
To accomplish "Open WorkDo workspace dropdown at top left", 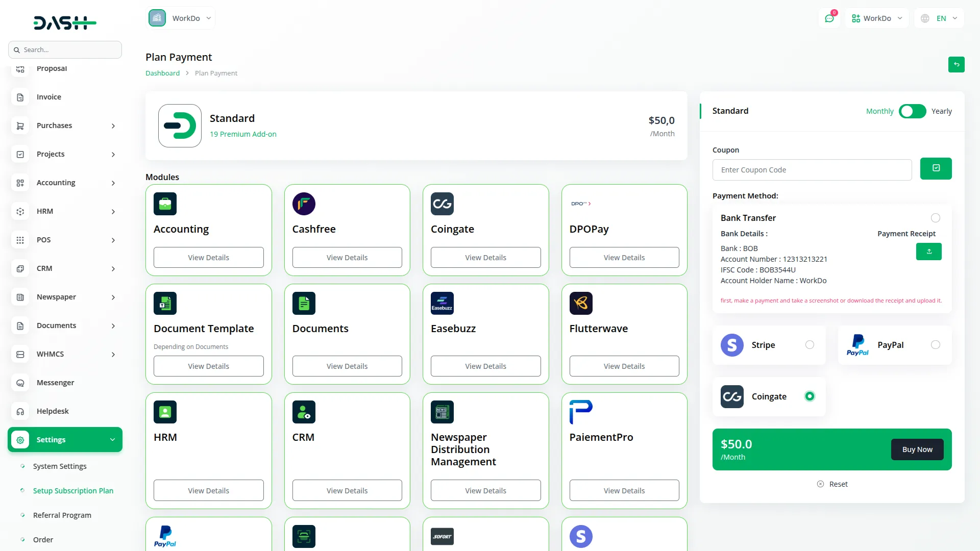I will click(x=181, y=18).
